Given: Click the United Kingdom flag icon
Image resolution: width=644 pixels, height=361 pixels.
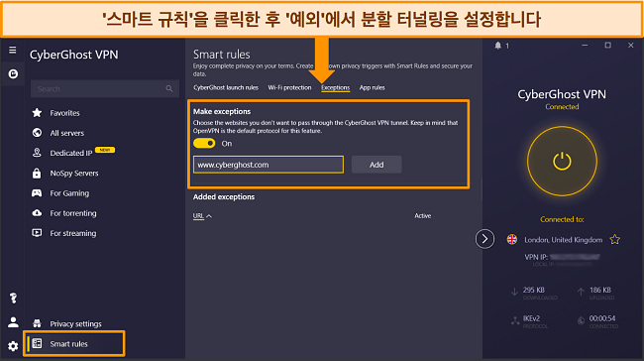Looking at the screenshot, I should 512,239.
